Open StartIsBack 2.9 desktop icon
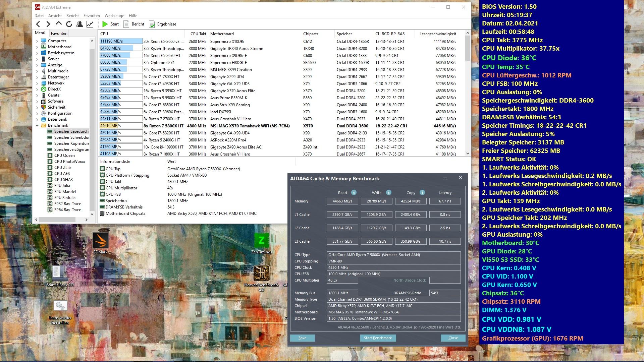 pyautogui.click(x=60, y=277)
